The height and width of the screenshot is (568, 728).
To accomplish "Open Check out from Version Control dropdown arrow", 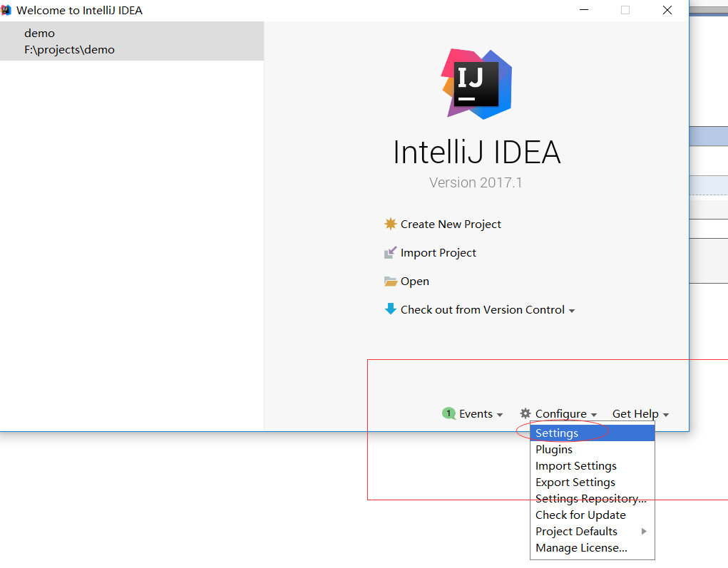I will pos(572,311).
